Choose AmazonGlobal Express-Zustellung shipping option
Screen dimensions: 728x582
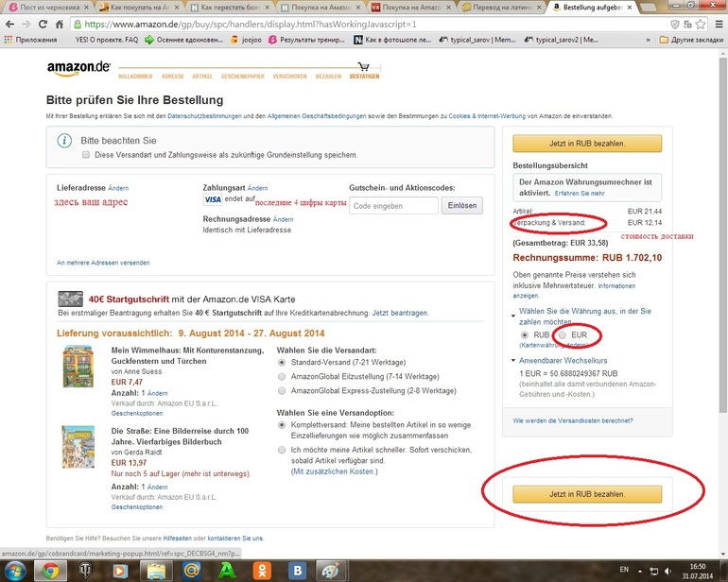point(282,391)
